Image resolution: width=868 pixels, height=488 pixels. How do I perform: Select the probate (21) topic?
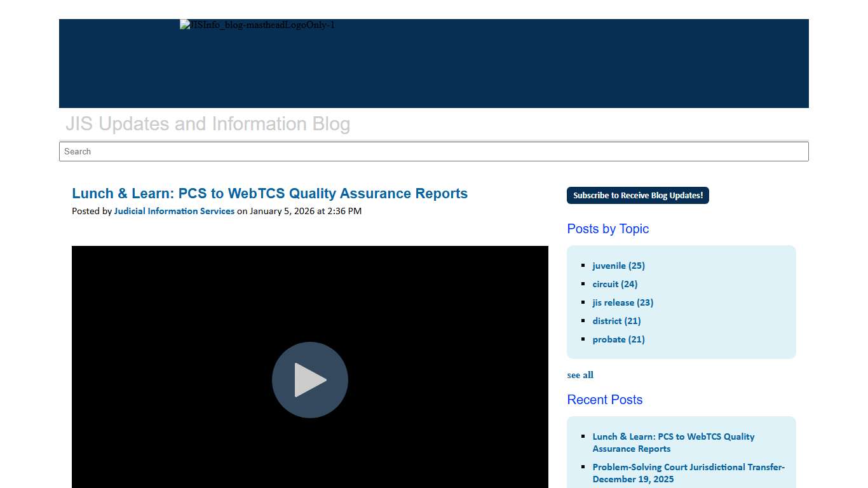click(x=618, y=339)
